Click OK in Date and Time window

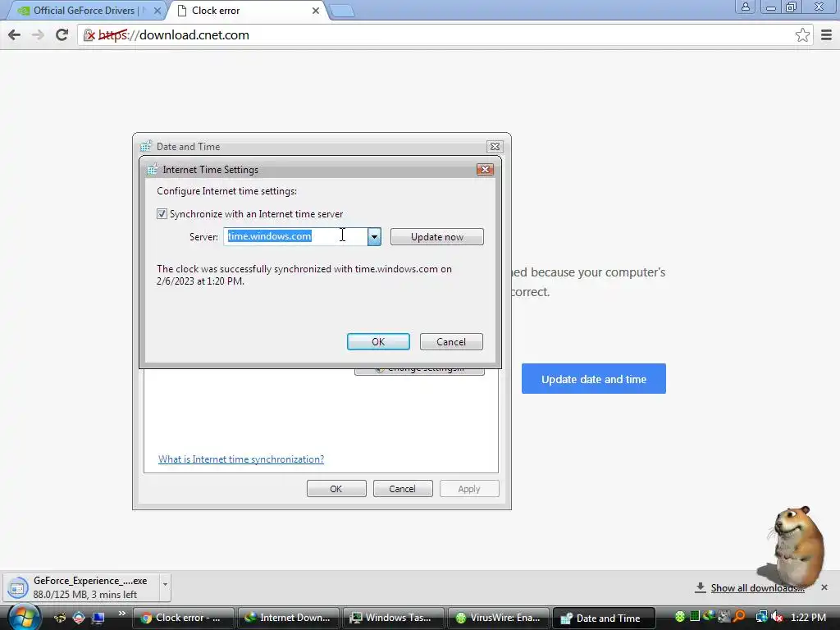(x=336, y=489)
